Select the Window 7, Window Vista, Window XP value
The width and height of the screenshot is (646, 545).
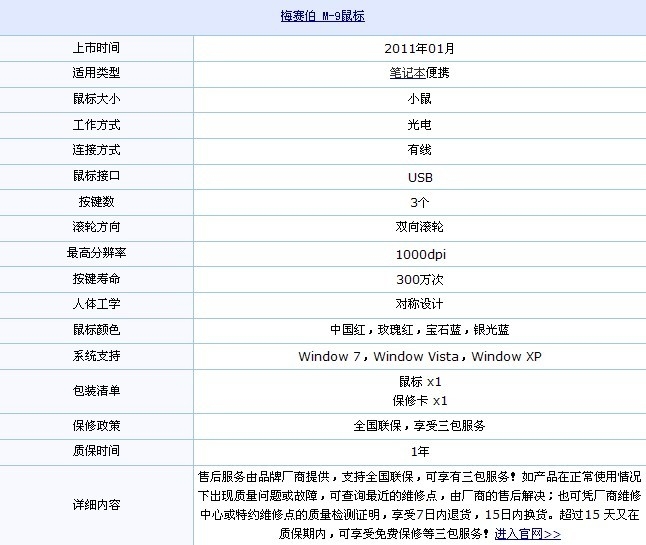[x=420, y=356]
